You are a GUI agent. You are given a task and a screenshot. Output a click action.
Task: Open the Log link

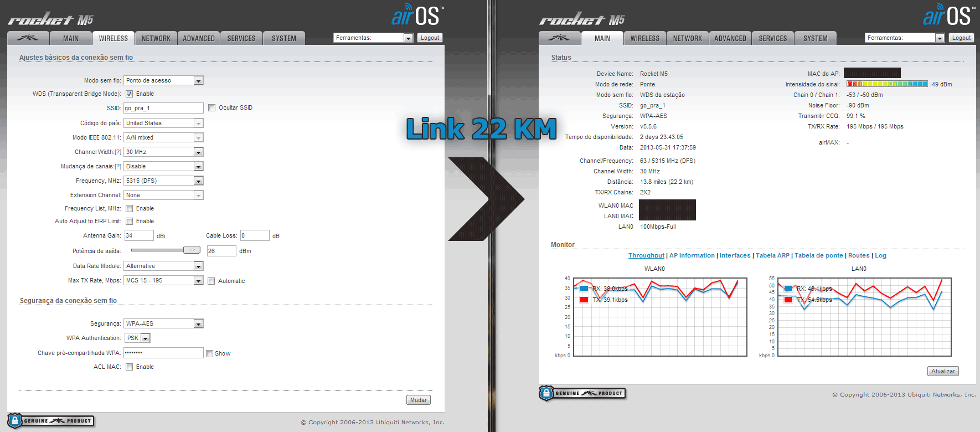pyautogui.click(x=880, y=255)
